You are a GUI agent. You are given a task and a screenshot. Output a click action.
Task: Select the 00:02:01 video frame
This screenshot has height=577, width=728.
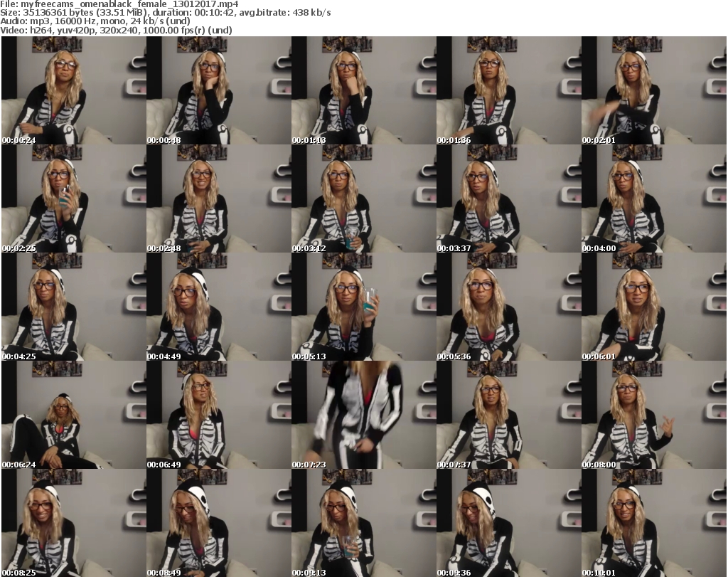[654, 90]
